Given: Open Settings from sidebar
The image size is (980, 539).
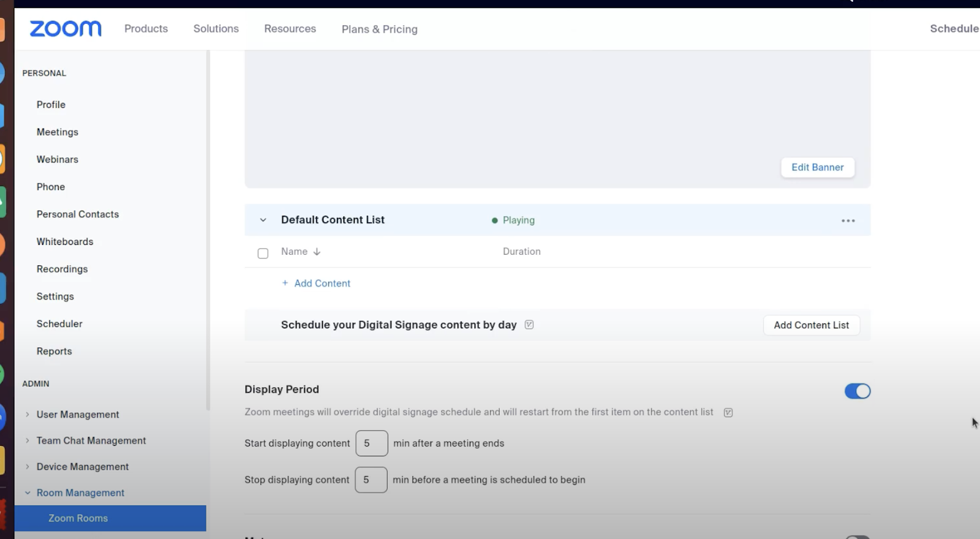Looking at the screenshot, I should [x=55, y=296].
